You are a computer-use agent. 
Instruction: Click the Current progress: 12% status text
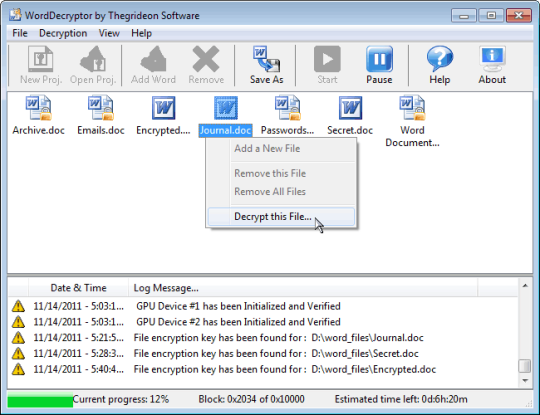click(121, 399)
